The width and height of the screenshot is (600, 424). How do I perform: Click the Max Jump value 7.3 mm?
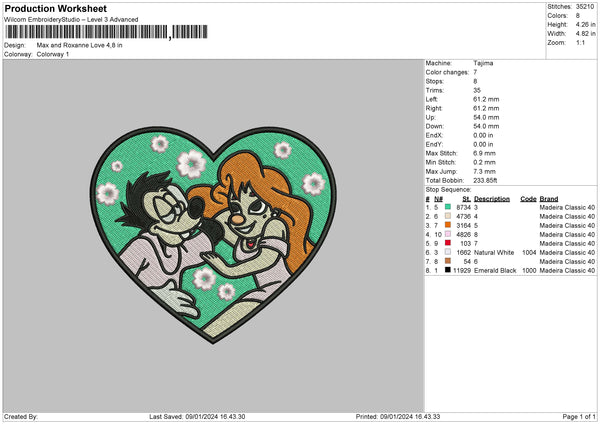coord(484,171)
